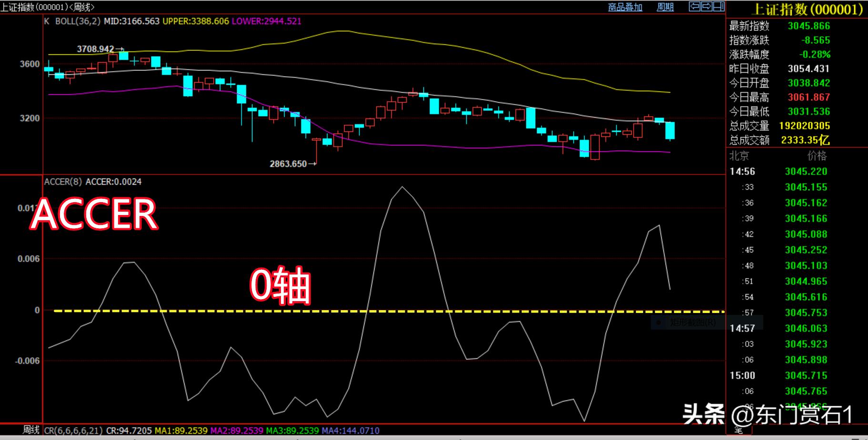This screenshot has width=868, height=440.
Task: Click the 3200 price axis label
Action: tap(30, 118)
